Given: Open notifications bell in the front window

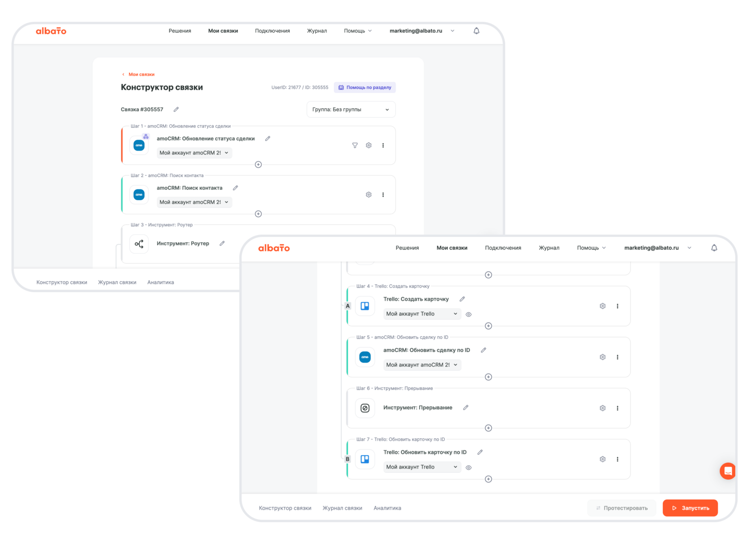Looking at the screenshot, I should coord(714,248).
